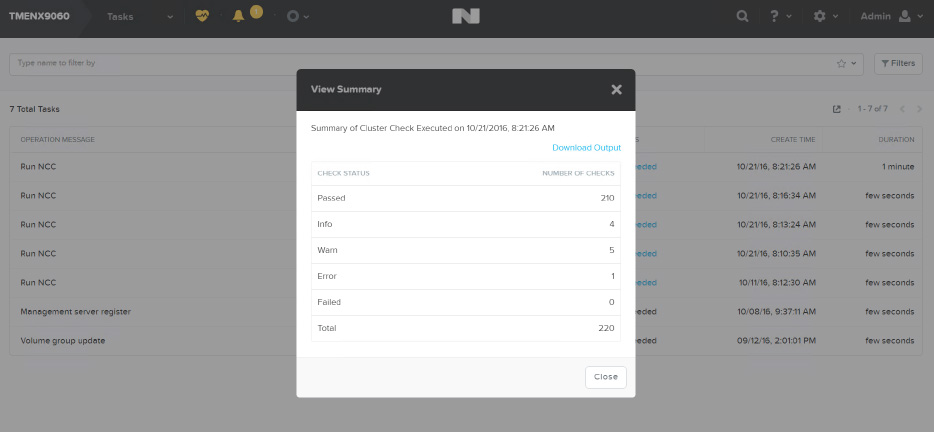Image resolution: width=934 pixels, height=432 pixels.
Task: Click the cluster health heart icon
Action: coord(203,17)
